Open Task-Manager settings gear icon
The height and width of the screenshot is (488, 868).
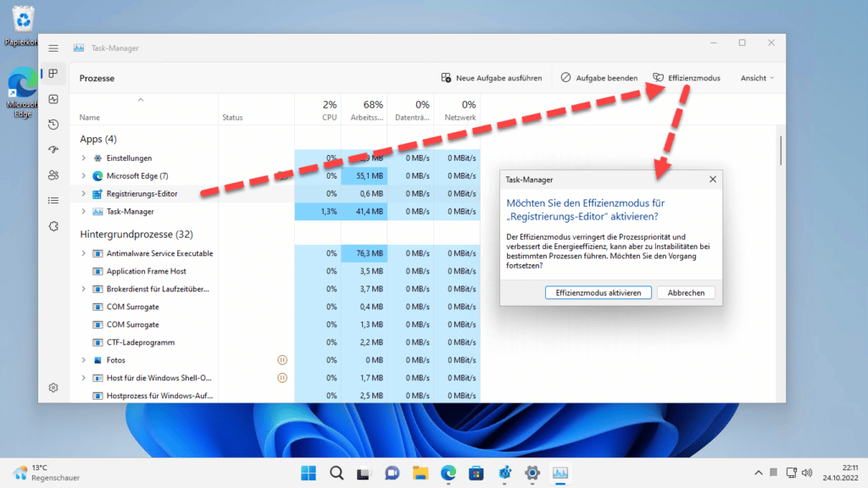[x=53, y=388]
